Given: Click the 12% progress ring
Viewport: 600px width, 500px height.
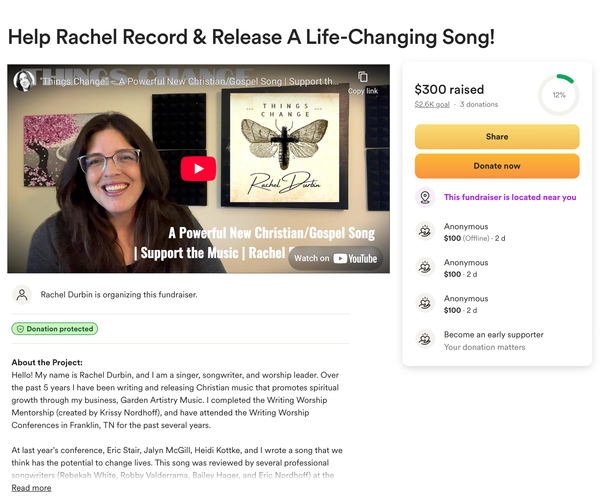Looking at the screenshot, I should pos(559,95).
